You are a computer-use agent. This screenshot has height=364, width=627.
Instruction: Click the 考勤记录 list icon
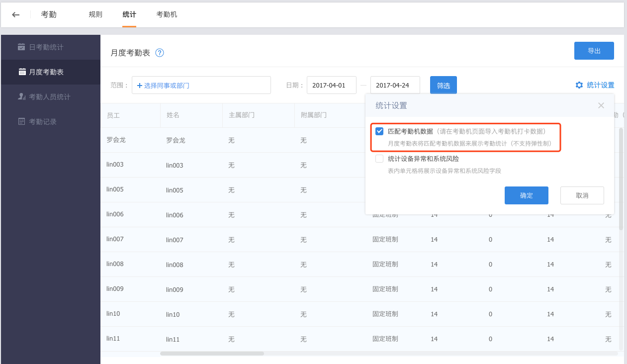(21, 121)
